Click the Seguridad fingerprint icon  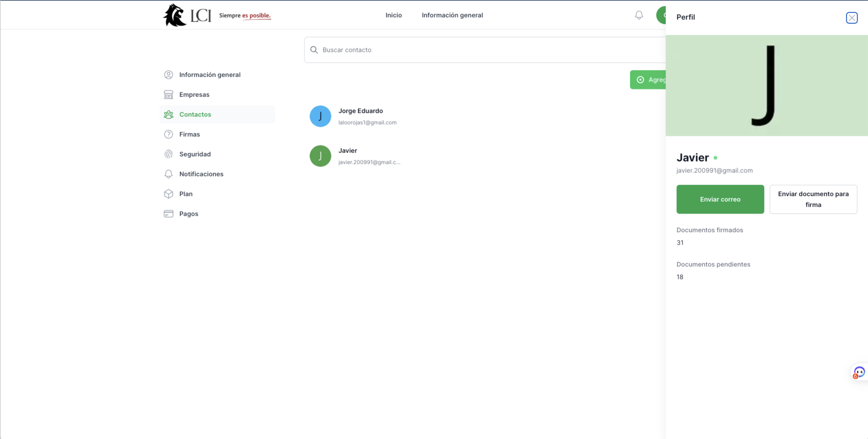tap(169, 154)
